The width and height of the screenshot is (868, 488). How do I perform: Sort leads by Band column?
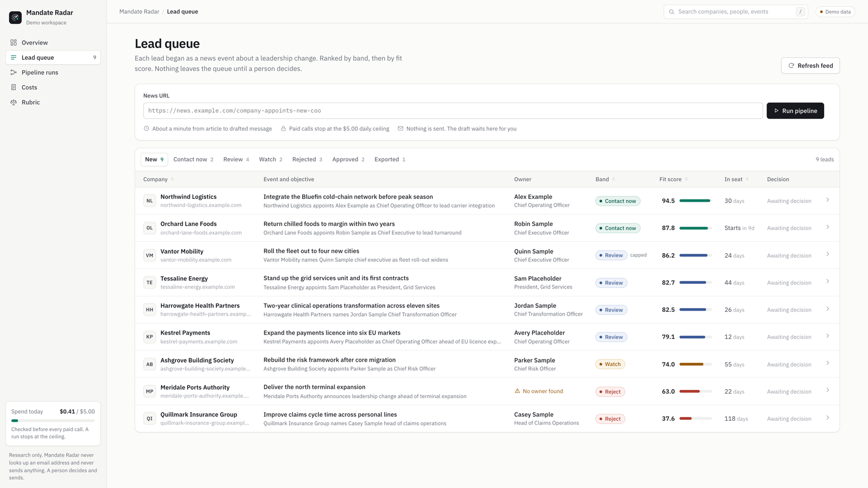[x=605, y=179]
